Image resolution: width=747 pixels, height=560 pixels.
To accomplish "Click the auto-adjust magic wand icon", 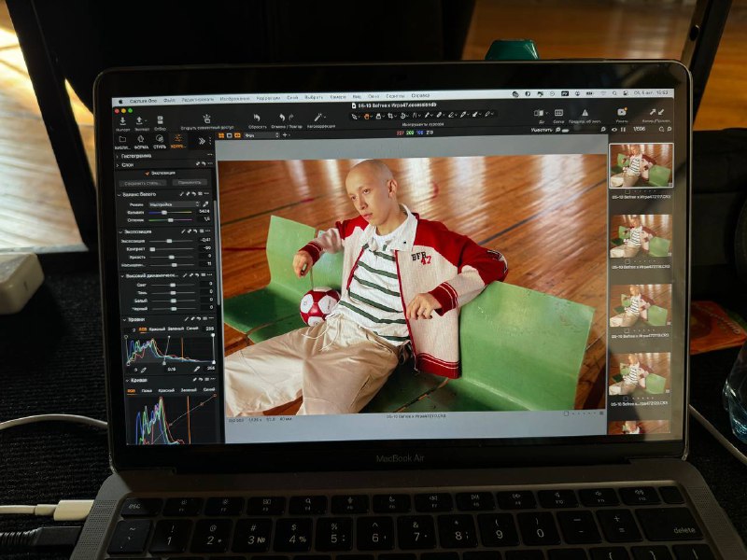I will 318,118.
